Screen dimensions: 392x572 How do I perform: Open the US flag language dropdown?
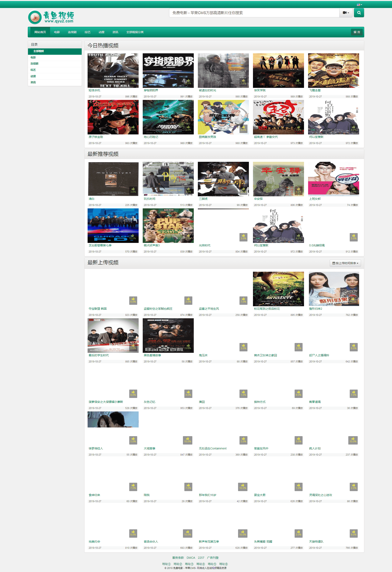(359, 5)
